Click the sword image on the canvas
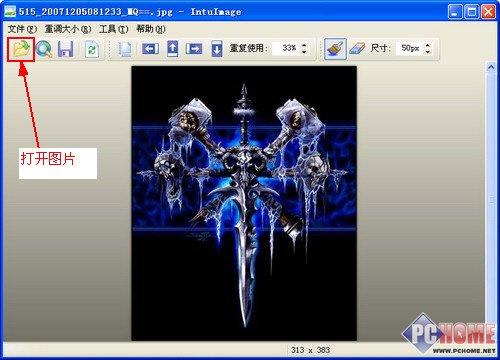Viewport: 500px width, 360px height. pyautogui.click(x=244, y=203)
